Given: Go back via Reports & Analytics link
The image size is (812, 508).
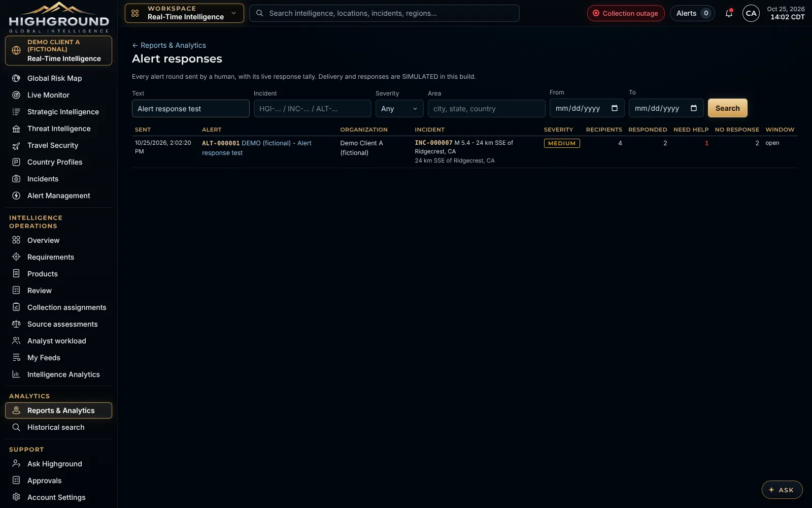Looking at the screenshot, I should tap(169, 45).
